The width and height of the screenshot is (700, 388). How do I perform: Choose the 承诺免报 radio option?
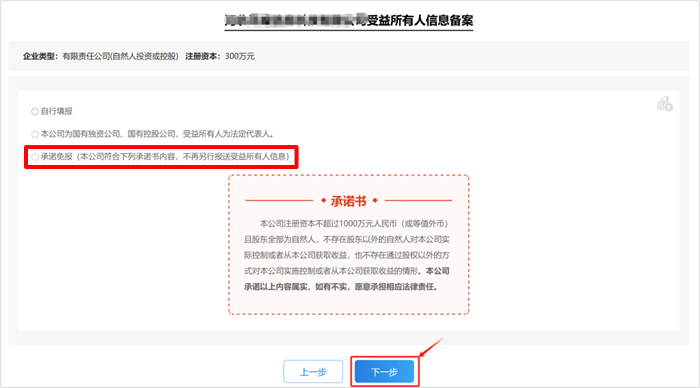pos(35,157)
